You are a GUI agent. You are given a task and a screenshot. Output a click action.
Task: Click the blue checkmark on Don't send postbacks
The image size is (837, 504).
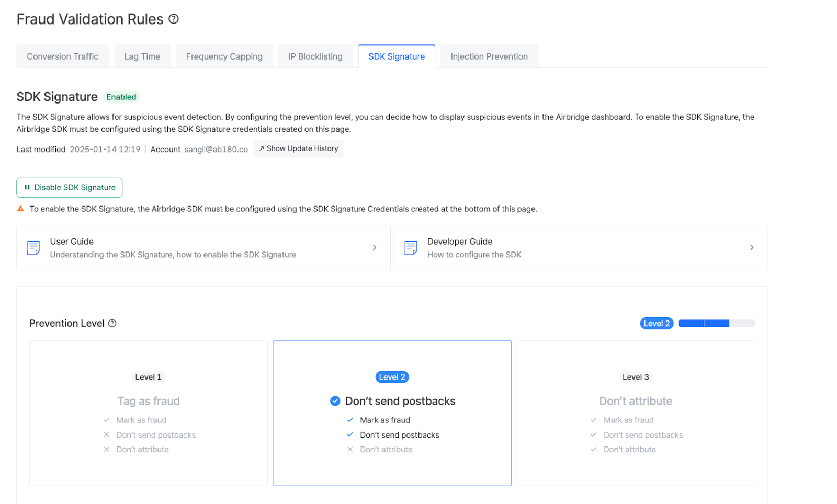334,401
